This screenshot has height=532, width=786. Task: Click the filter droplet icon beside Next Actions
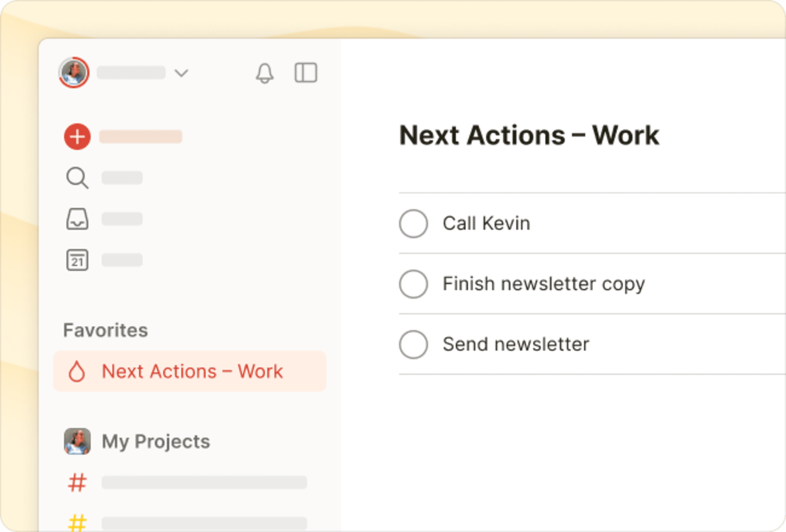[77, 371]
